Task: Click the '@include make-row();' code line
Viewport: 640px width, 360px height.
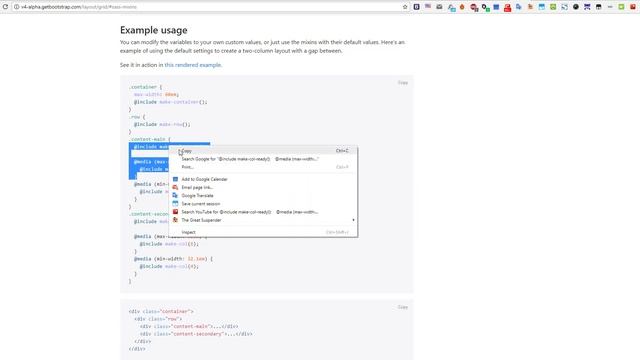Action: (162, 124)
